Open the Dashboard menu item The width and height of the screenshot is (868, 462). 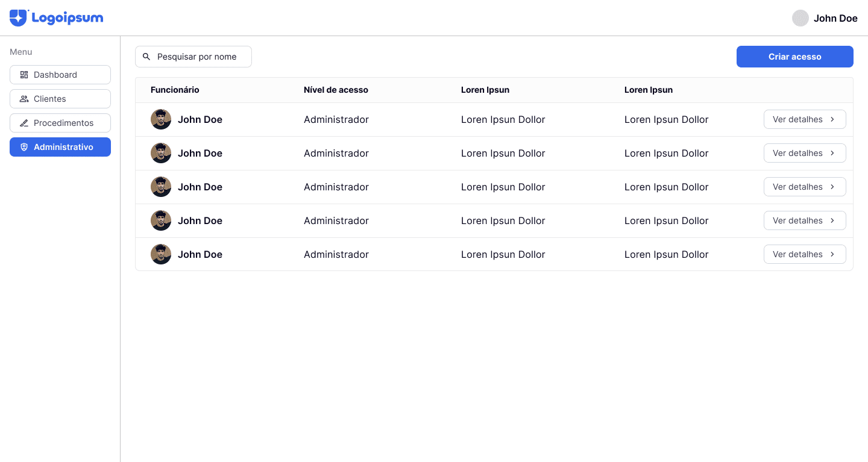pos(60,75)
